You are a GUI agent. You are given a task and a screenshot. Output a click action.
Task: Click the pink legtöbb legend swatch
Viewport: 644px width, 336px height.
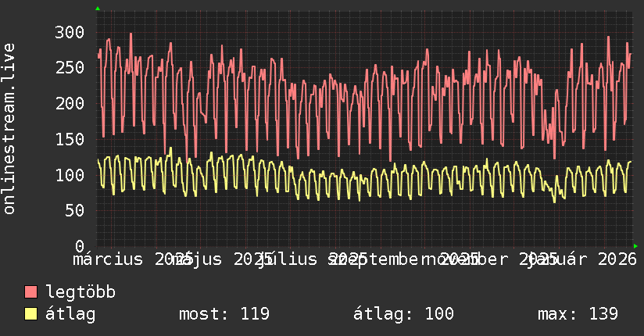(30, 292)
